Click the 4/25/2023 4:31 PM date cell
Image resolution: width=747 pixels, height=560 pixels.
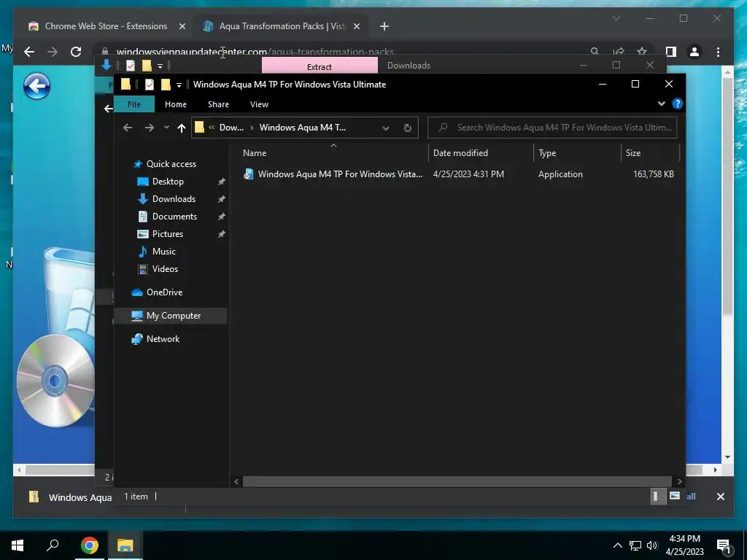[x=468, y=174]
